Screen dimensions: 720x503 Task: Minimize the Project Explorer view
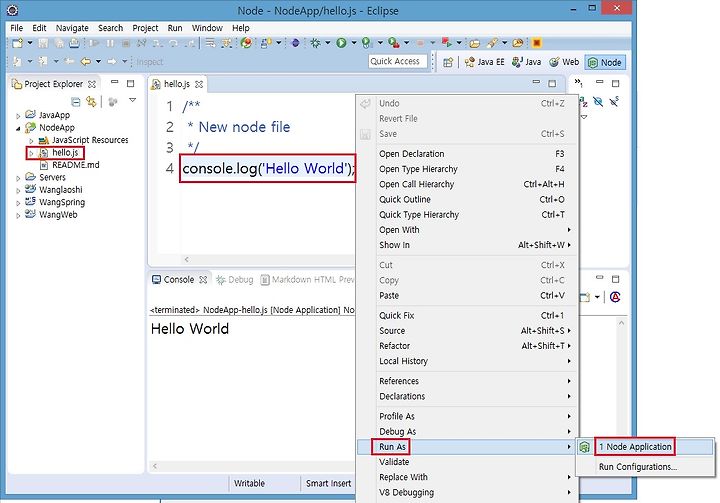tap(115, 83)
